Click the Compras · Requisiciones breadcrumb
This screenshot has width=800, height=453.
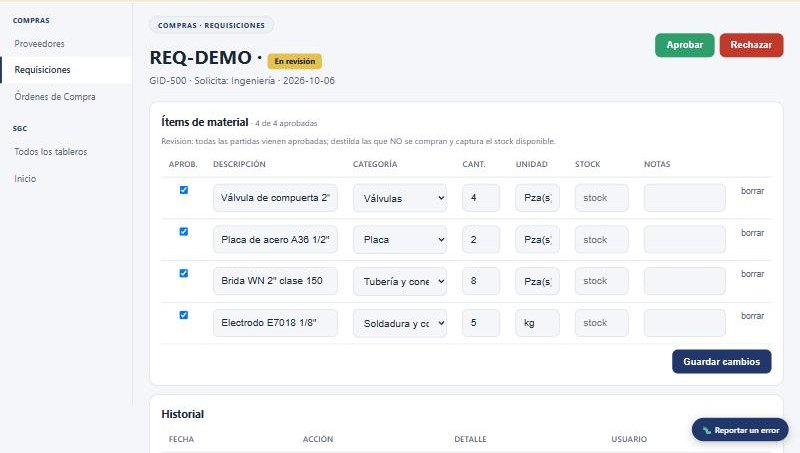(211, 25)
